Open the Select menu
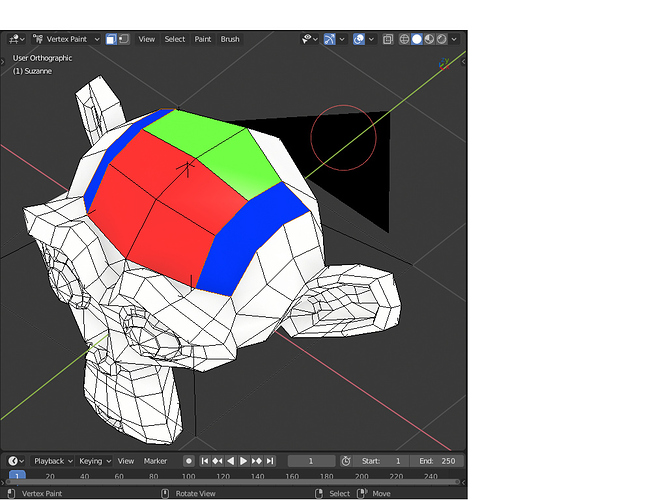The height and width of the screenshot is (500, 666). click(x=175, y=39)
